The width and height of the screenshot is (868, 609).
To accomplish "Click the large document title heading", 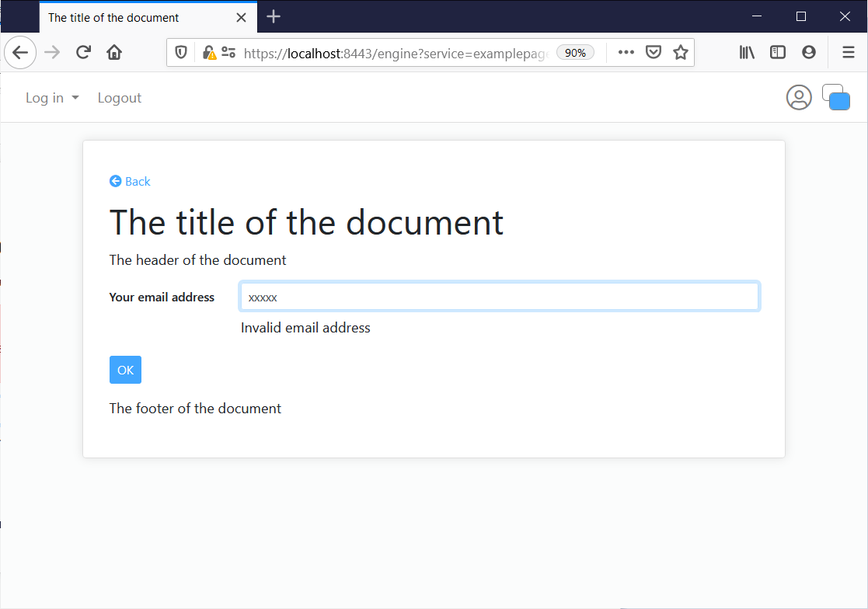I will point(306,222).
